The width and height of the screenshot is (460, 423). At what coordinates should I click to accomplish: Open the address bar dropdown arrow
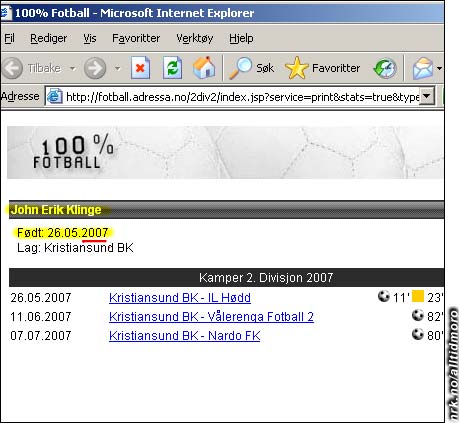pos(427,96)
